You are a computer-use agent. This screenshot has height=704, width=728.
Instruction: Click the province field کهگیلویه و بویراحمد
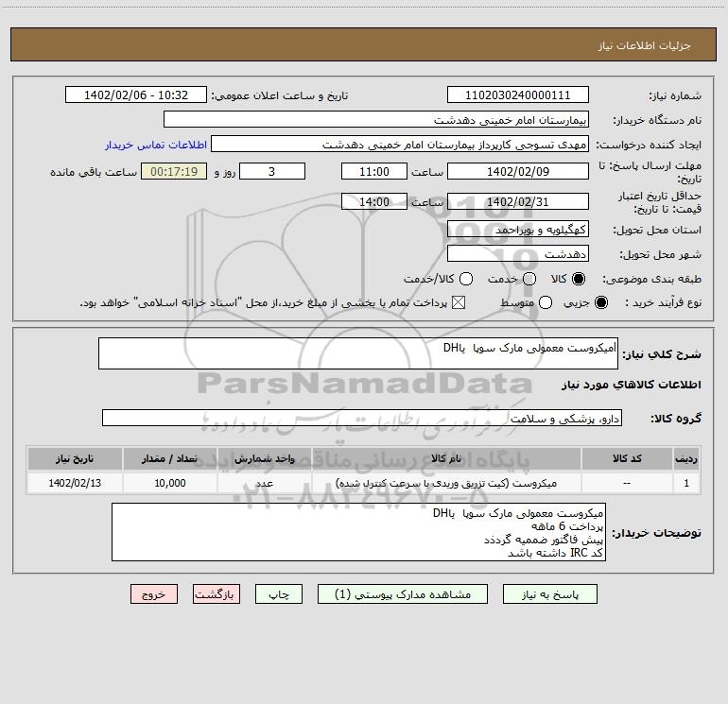pyautogui.click(x=518, y=229)
